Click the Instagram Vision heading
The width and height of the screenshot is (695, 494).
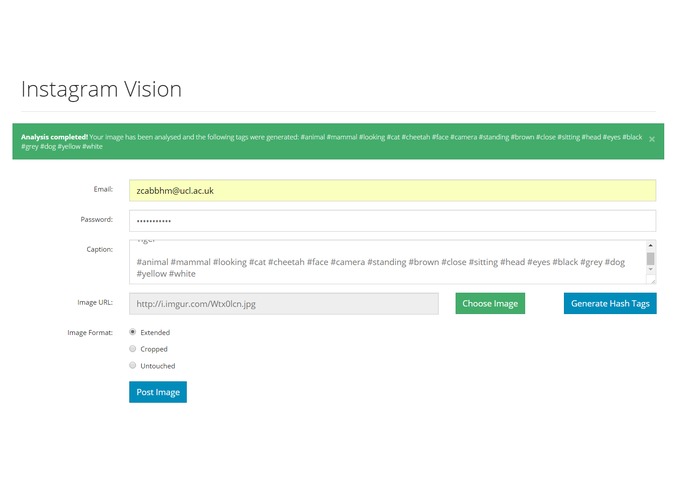[x=102, y=89]
